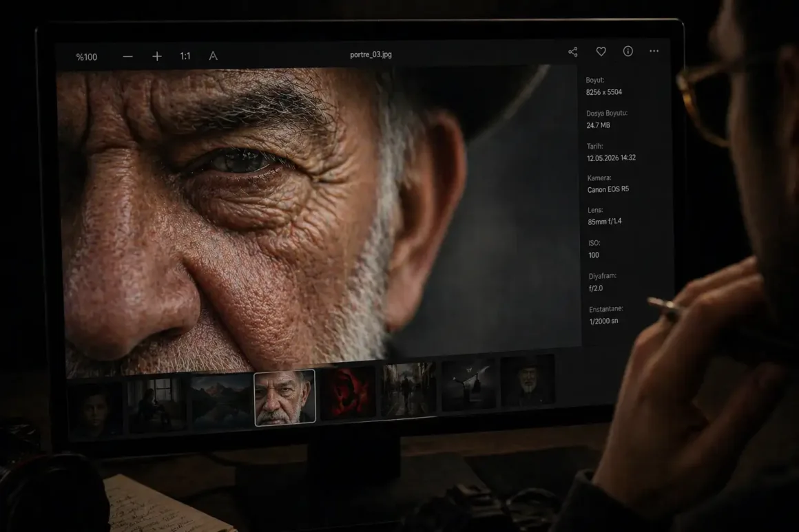The image size is (799, 532).
Task: Open the dark street lamp bird thumbnail
Action: tap(468, 385)
